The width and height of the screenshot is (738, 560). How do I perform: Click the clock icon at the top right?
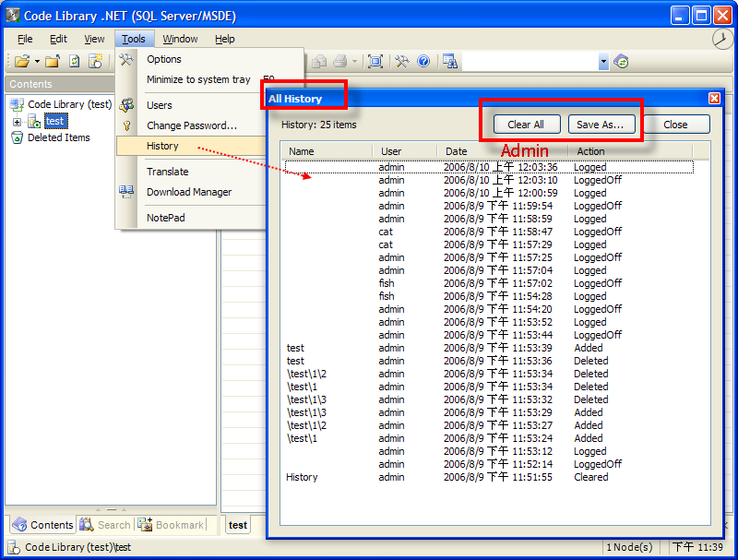722,39
